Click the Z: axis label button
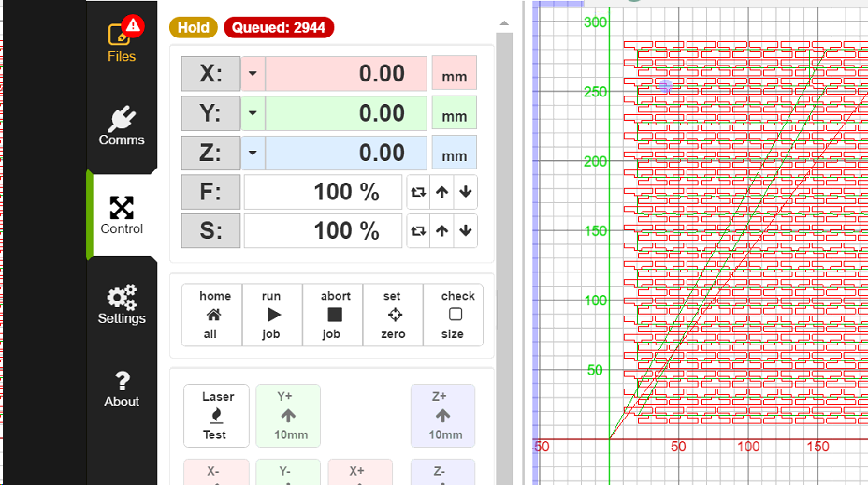 click(210, 153)
